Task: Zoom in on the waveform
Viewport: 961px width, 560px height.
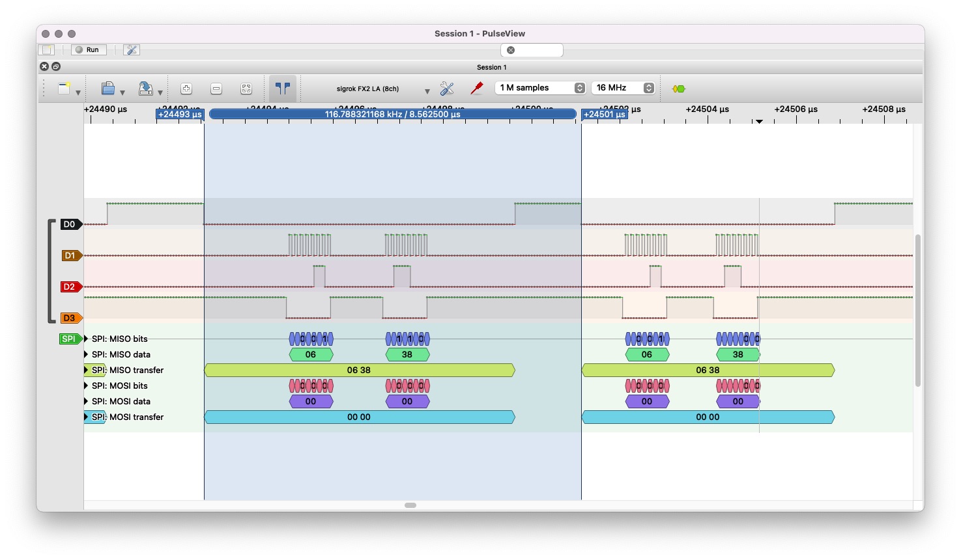Action: pyautogui.click(x=186, y=89)
